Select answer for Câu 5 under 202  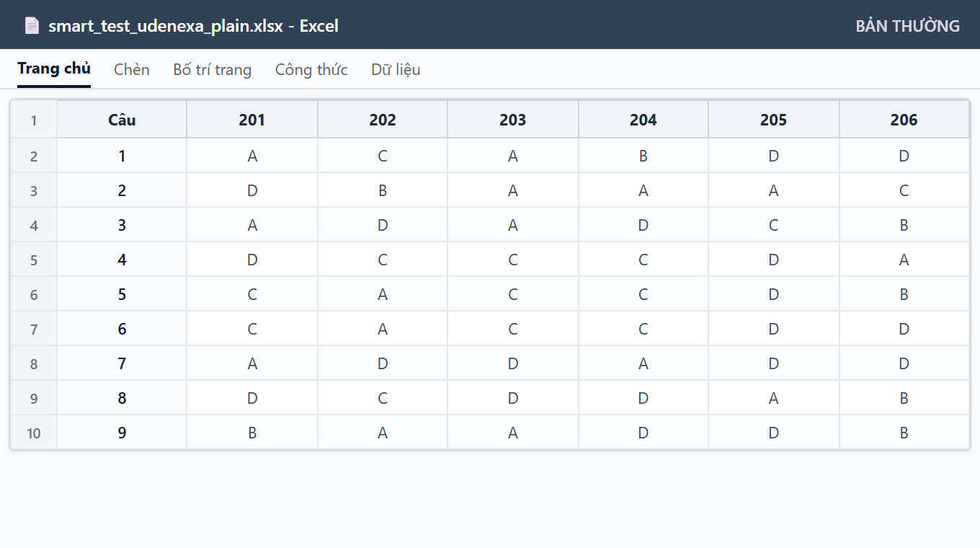coord(383,294)
